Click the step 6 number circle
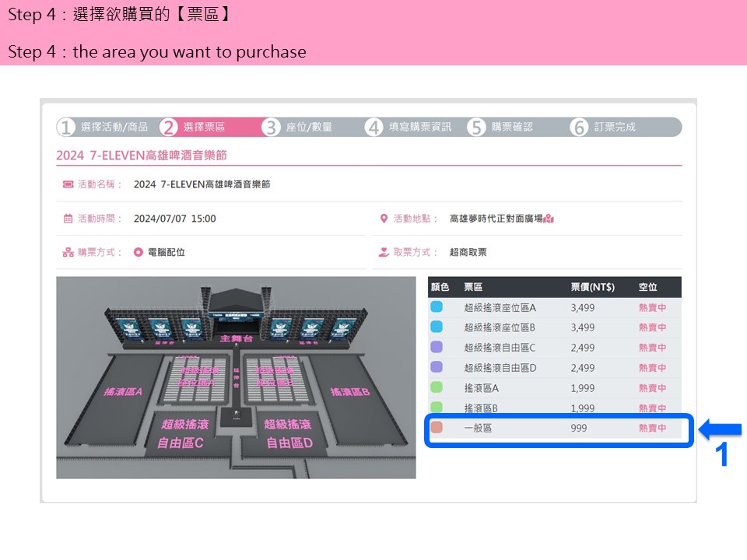 click(x=579, y=128)
